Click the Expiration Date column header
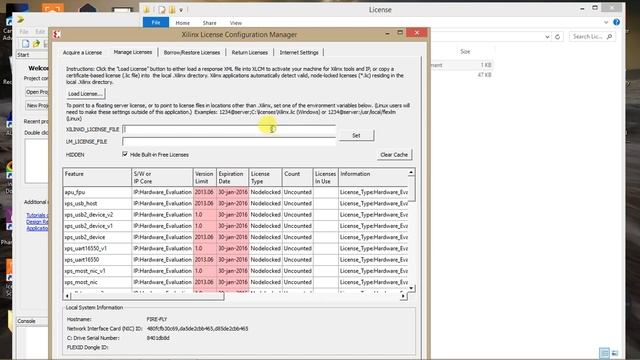Viewport: 640px width, 360px height. point(232,178)
